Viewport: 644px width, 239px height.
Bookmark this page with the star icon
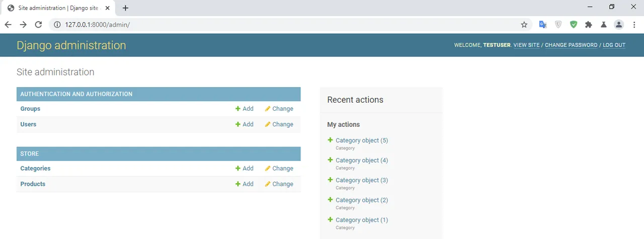524,25
